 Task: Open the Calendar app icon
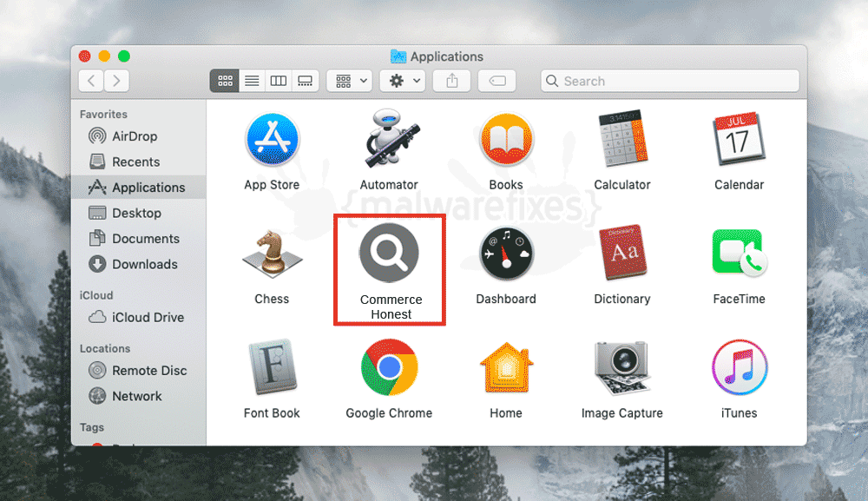(739, 140)
